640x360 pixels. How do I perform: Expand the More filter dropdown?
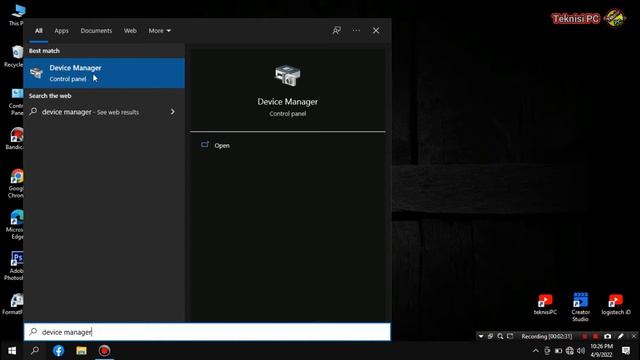coord(159,31)
